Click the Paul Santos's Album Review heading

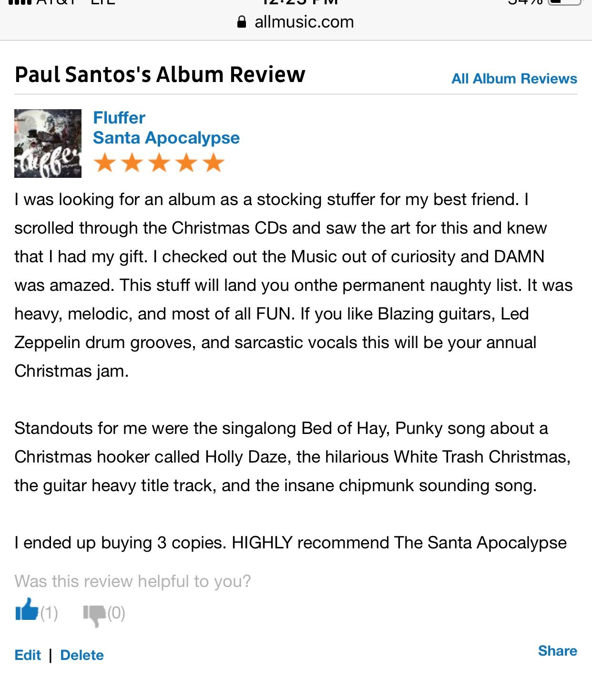160,75
